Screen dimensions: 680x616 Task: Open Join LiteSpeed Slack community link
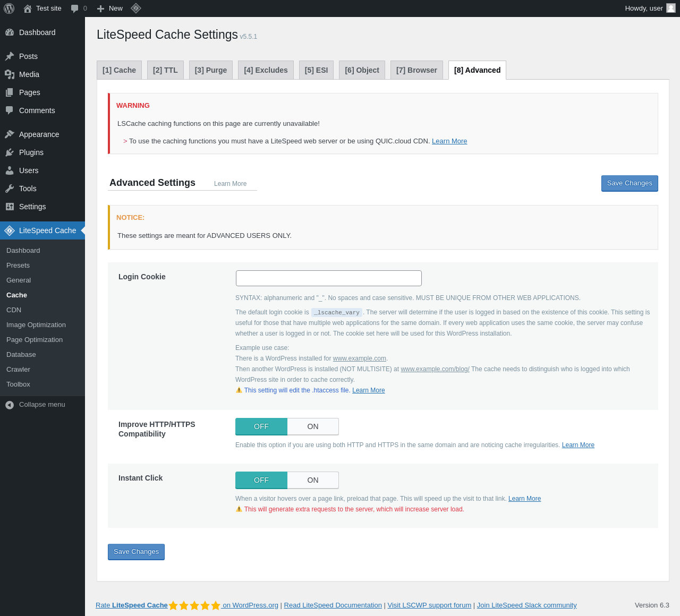(x=526, y=605)
